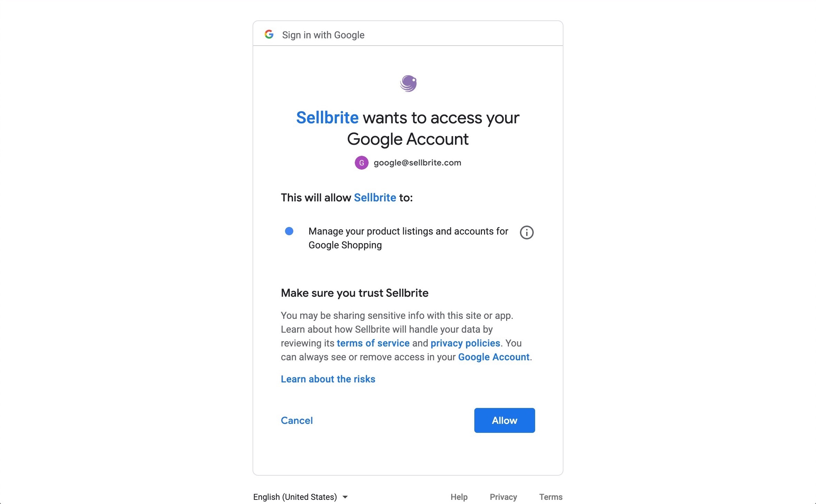Click the purple Sellbrite app logo
The height and width of the screenshot is (504, 816).
[408, 84]
